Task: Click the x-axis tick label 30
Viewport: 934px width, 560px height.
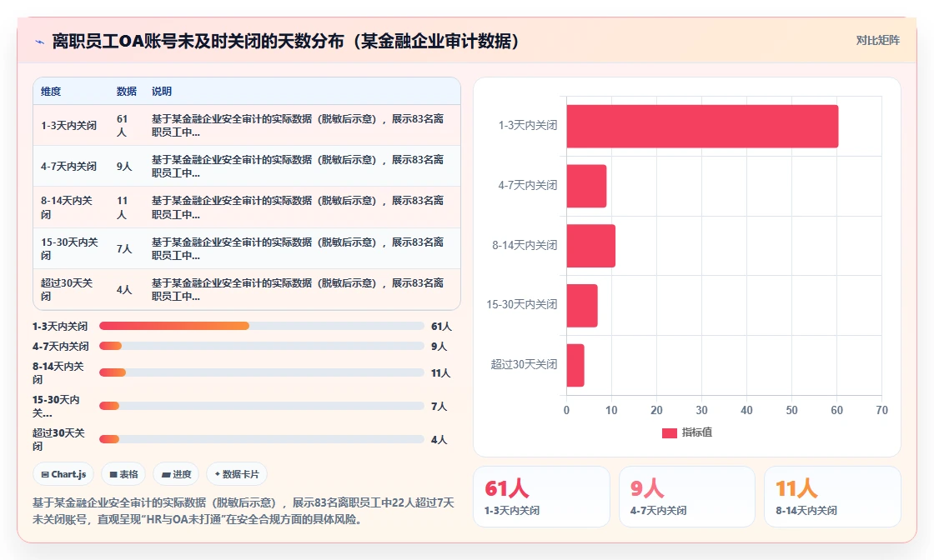Action: [701, 410]
